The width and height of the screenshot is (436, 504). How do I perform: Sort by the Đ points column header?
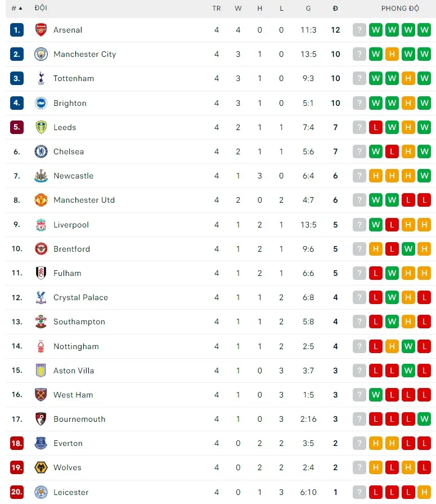pos(335,8)
